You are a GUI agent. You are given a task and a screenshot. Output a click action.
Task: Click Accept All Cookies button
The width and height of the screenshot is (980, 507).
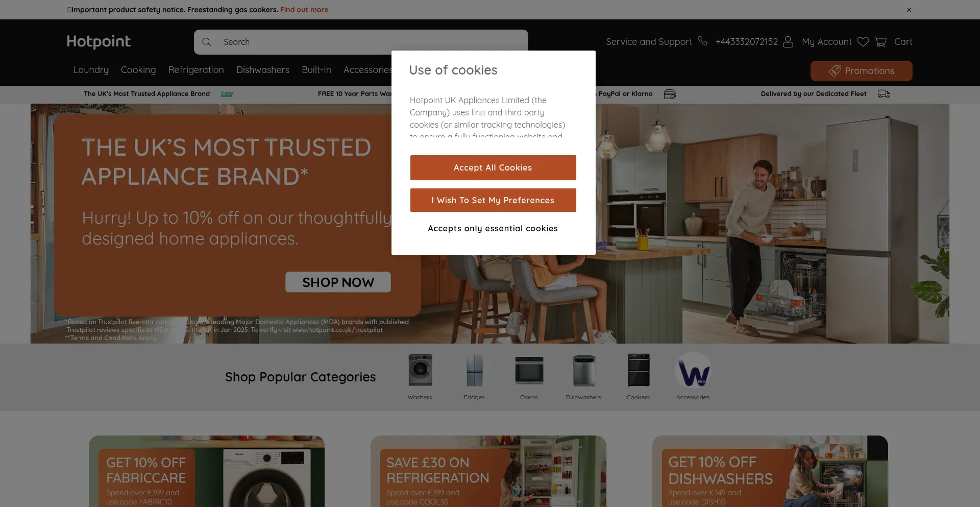(493, 167)
